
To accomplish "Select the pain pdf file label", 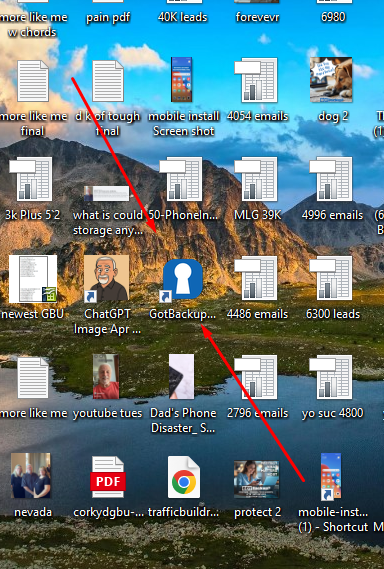I will 108,17.
